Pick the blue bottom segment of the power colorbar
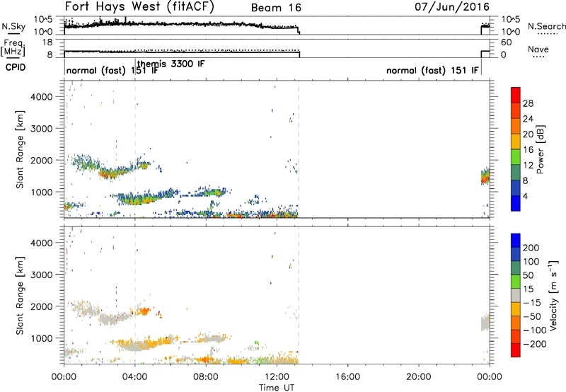The width and height of the screenshot is (566, 392). tap(516, 203)
